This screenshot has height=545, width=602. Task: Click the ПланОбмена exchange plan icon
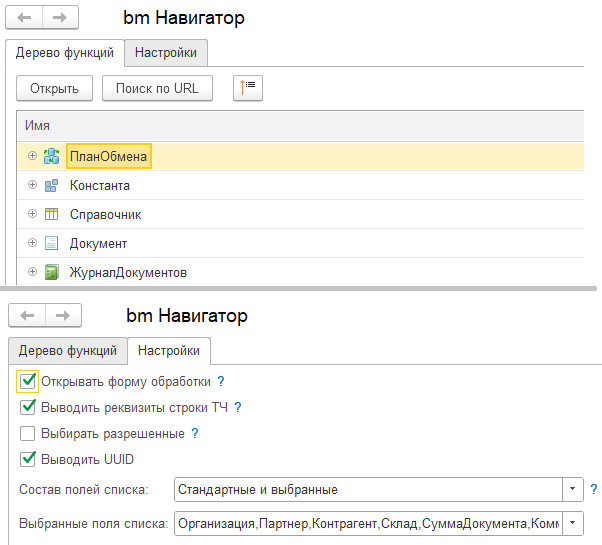pos(51,156)
